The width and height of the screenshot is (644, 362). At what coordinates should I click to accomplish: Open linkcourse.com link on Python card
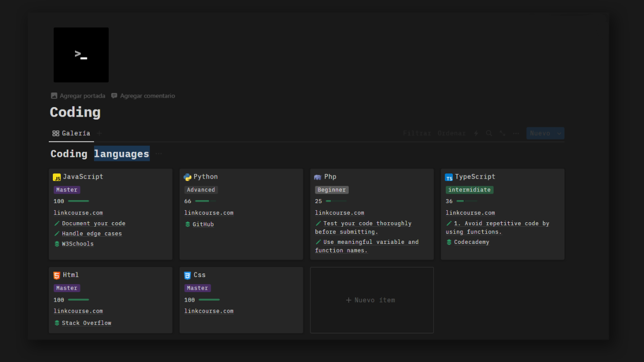209,213
